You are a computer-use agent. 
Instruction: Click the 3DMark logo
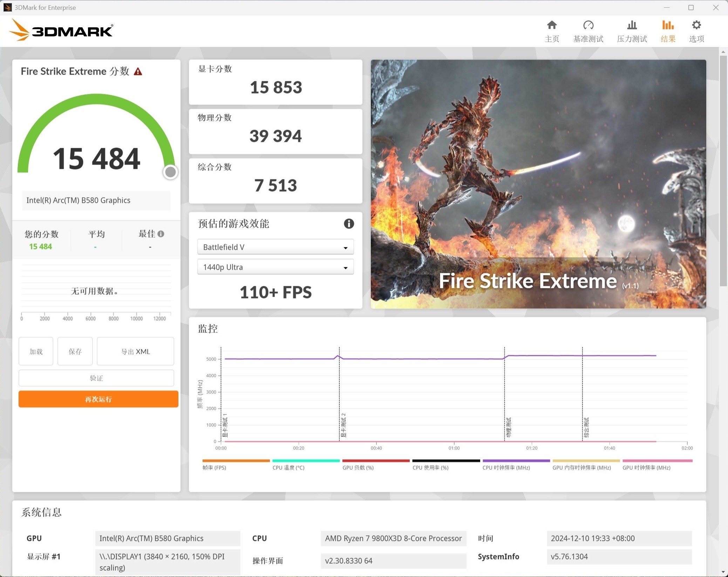click(61, 30)
